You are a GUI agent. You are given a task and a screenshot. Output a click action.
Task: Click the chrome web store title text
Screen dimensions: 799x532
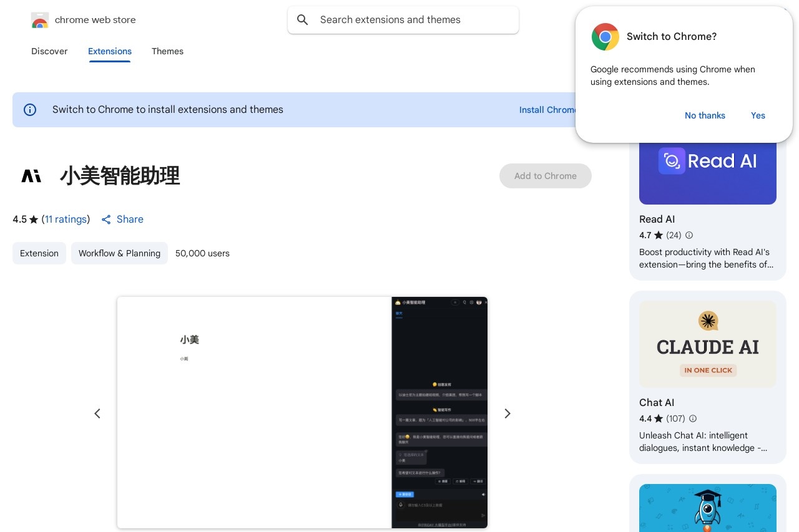(96, 20)
